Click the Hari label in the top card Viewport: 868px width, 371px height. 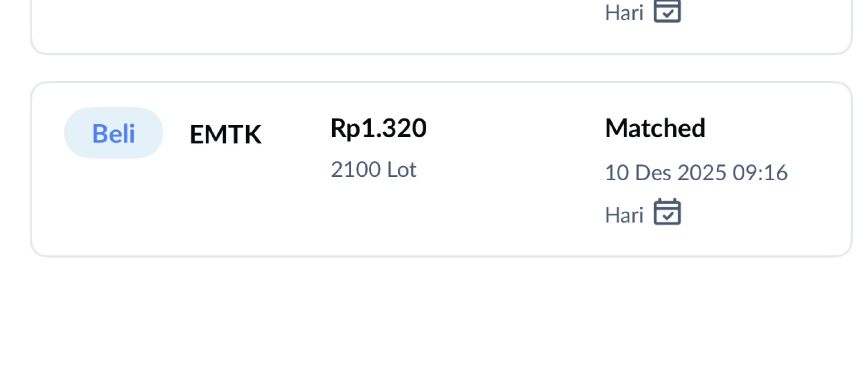click(x=624, y=13)
